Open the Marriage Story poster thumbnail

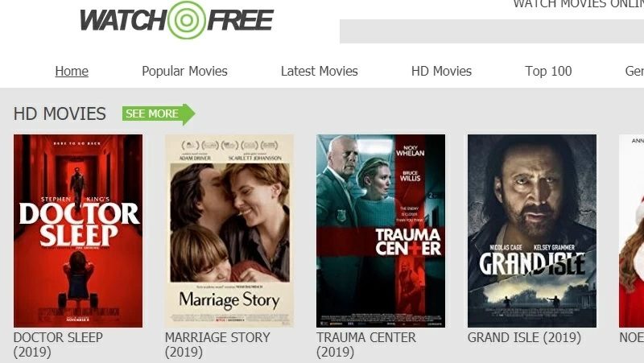click(x=229, y=231)
